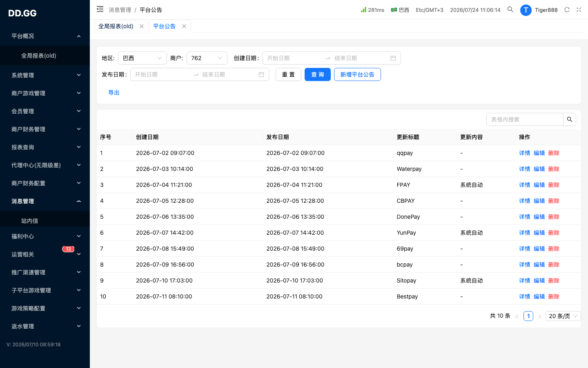Viewport: 588px width, 368px height.
Task: Click the Brazil flag region indicator
Action: coord(394,10)
